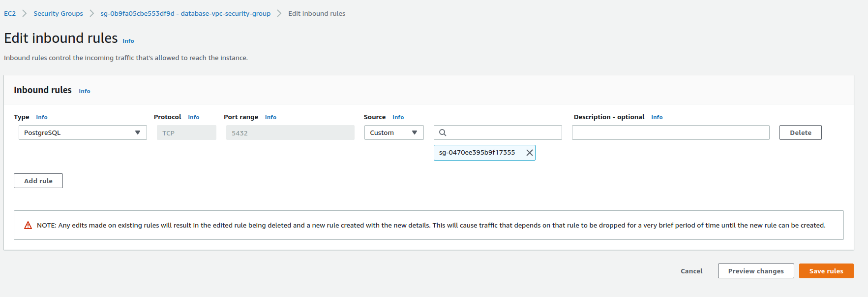This screenshot has height=297, width=868.
Task: Click Info link beside Type label
Action: pyautogui.click(x=42, y=117)
